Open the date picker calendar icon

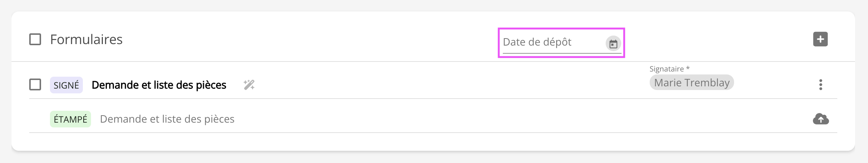tap(613, 44)
